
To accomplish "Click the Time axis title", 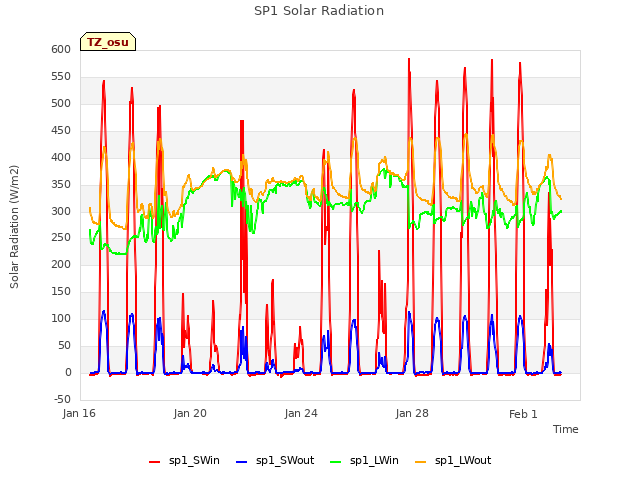I will click(565, 429).
